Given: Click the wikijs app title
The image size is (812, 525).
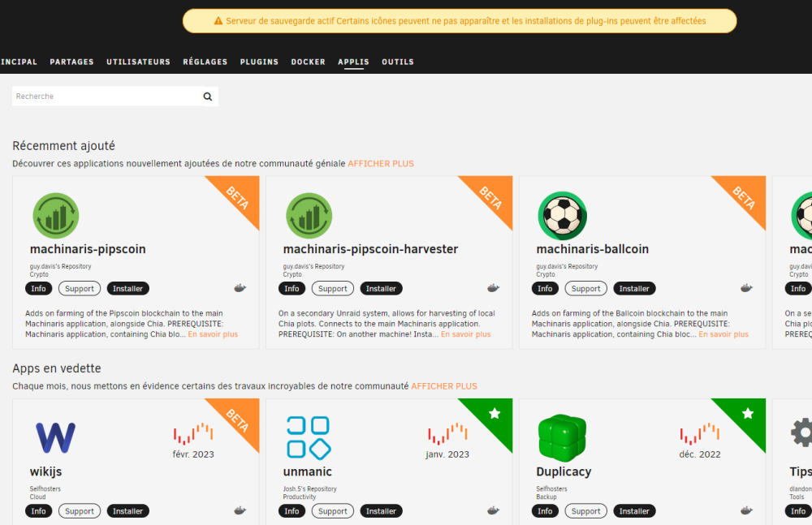Looking at the screenshot, I should [x=46, y=471].
